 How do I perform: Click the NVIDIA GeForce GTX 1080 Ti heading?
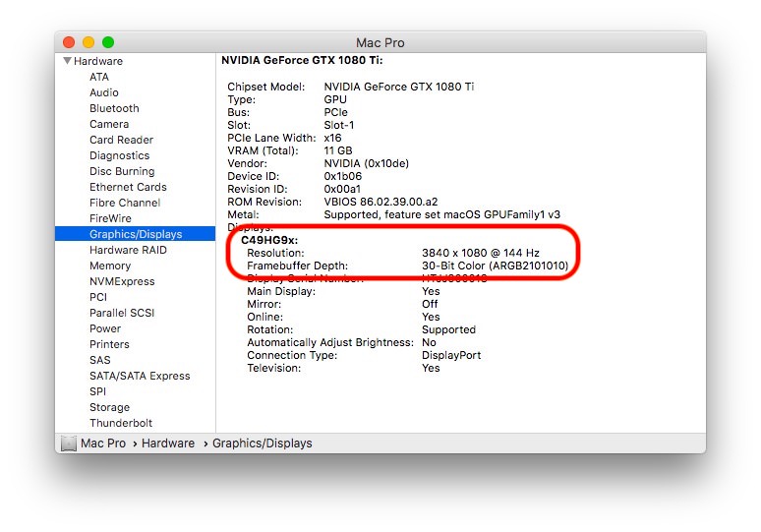302,60
